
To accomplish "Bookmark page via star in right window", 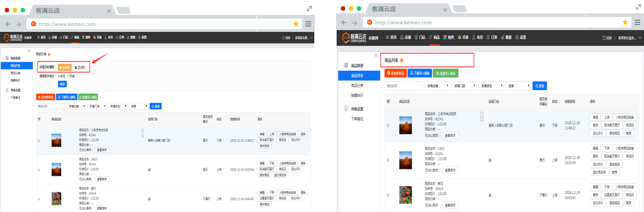I will coord(625,22).
